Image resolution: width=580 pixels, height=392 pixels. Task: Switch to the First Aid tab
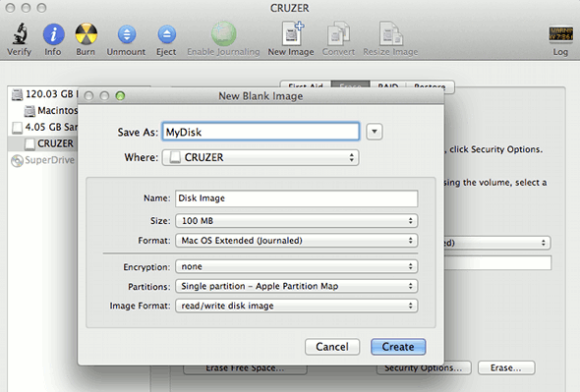point(306,84)
